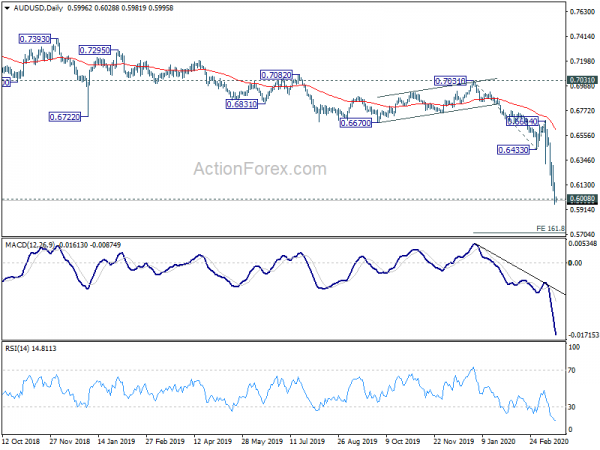Select the 0.67220 low price label

pyautogui.click(x=64, y=117)
